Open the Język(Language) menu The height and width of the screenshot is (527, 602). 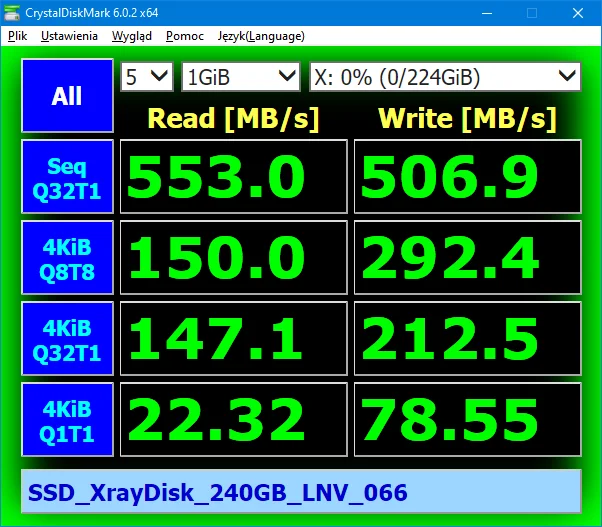261,36
